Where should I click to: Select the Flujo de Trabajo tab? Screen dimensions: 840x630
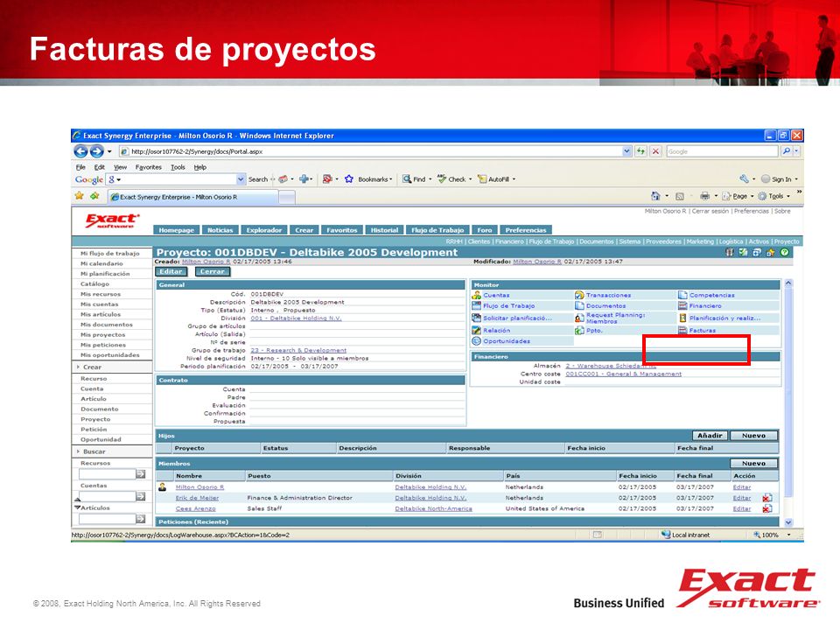437,230
